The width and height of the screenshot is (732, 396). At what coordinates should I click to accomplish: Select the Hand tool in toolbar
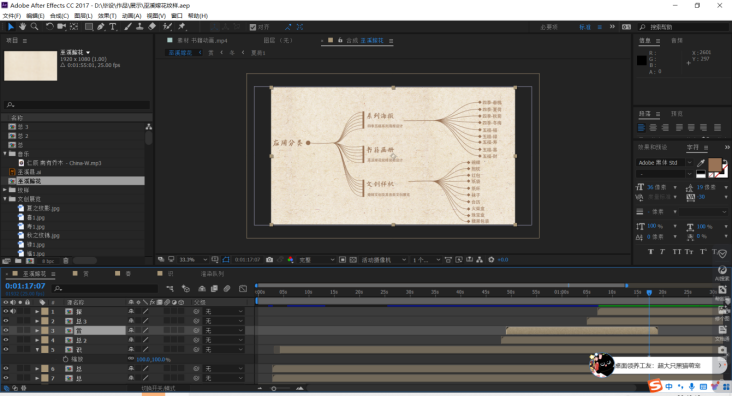point(22,27)
